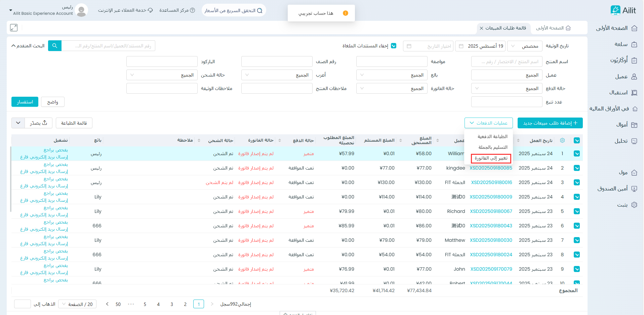644x315 pixels.
Task: Open the page size dropdown 20 / الصفحة
Action: (77, 304)
